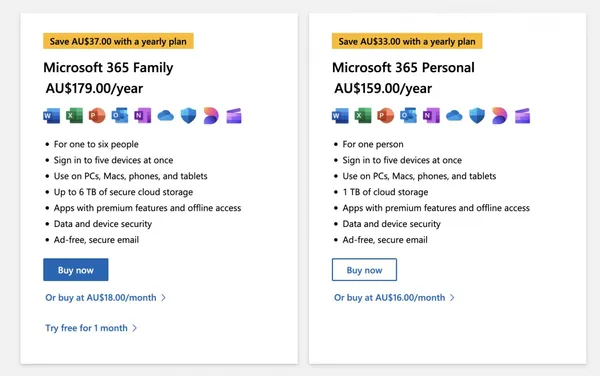600x376 pixels.
Task: Click the Word icon in Personal plan
Action: 340,116
